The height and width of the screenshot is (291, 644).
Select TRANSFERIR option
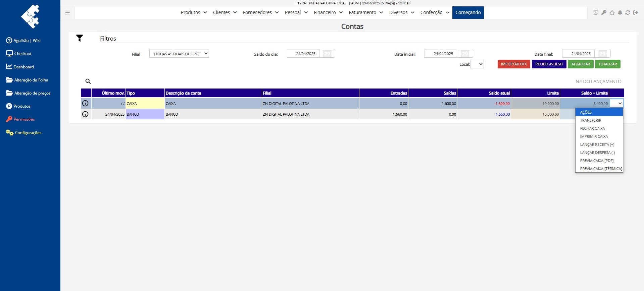pyautogui.click(x=599, y=120)
